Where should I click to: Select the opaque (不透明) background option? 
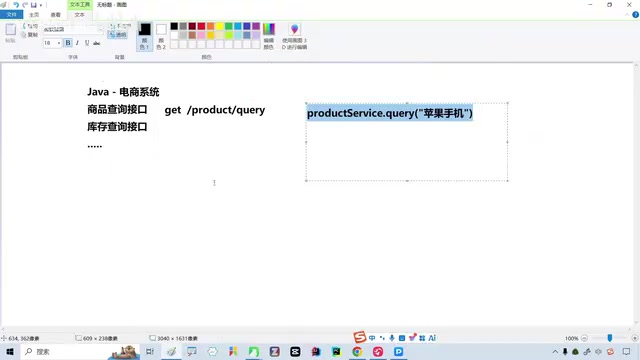point(120,26)
